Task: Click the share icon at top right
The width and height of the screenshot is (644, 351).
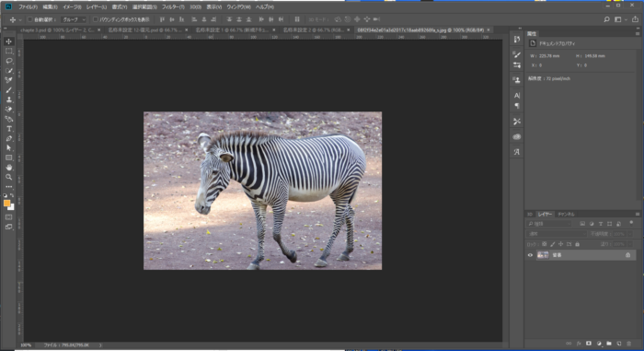Action: tap(635, 19)
